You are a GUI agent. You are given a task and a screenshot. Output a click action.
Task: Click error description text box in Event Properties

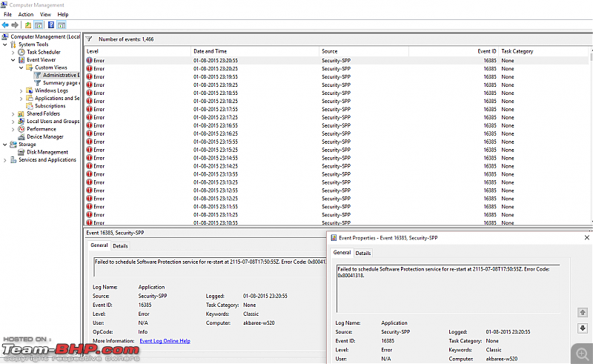(x=448, y=288)
